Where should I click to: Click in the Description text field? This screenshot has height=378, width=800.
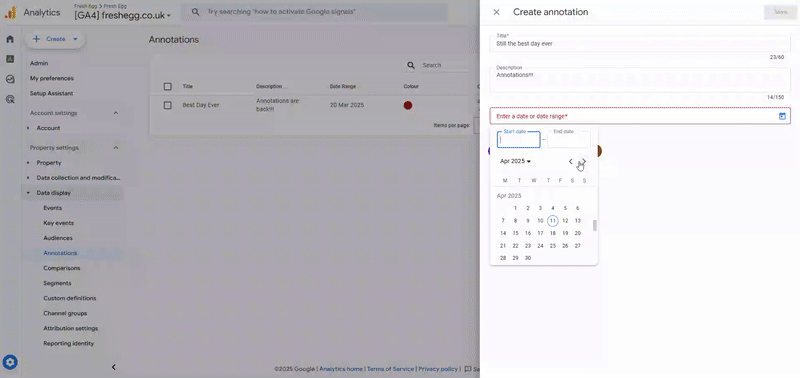640,80
